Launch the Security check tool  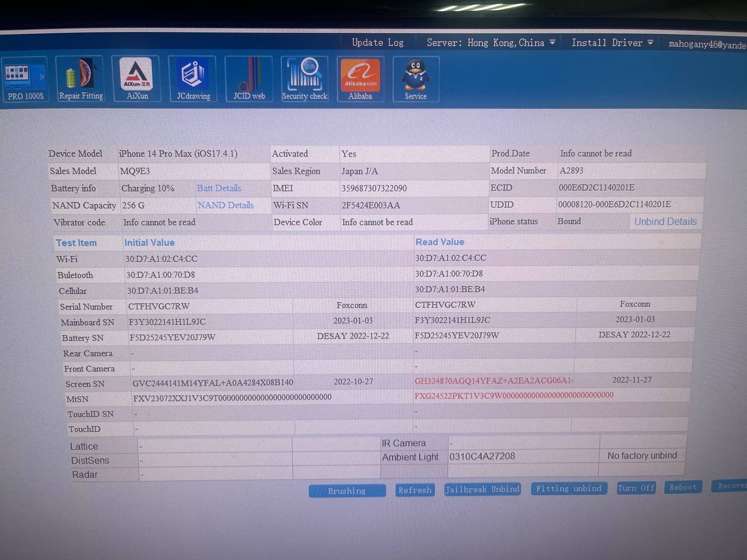tap(305, 79)
